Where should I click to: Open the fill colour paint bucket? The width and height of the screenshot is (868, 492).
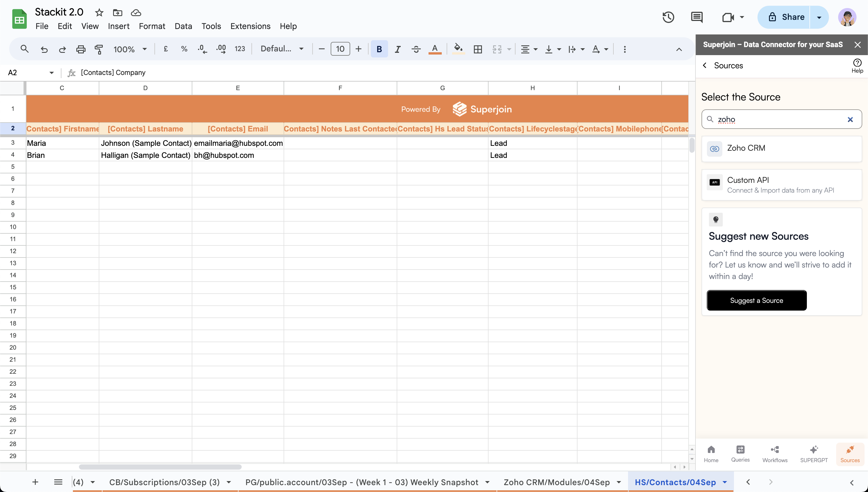click(x=458, y=49)
